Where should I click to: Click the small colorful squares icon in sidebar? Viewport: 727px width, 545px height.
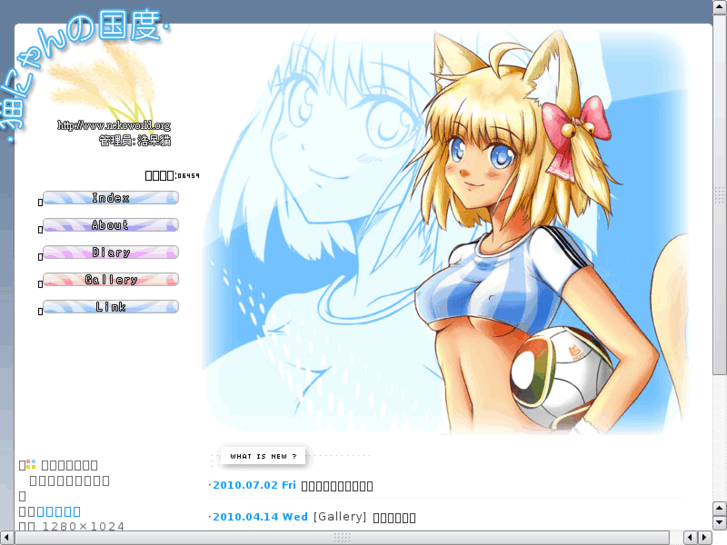[x=31, y=464]
